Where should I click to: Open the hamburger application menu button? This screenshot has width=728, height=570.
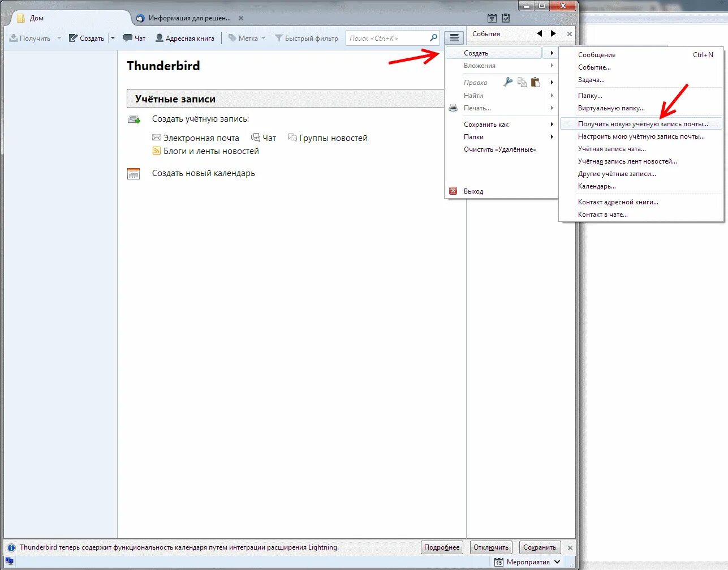[454, 38]
